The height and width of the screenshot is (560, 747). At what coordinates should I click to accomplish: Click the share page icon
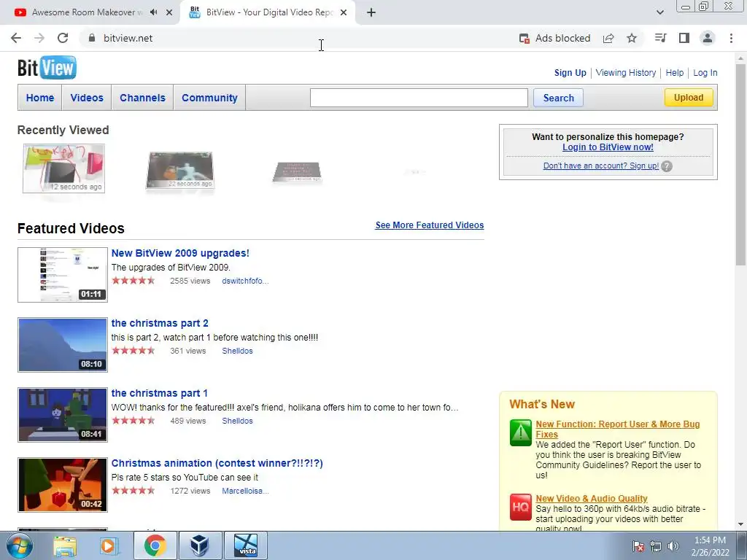[608, 38]
